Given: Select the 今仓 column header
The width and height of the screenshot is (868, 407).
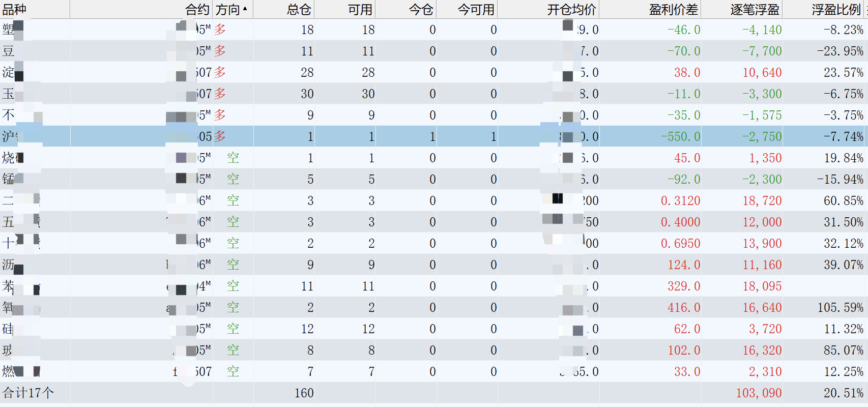Looking at the screenshot, I should coord(421,9).
